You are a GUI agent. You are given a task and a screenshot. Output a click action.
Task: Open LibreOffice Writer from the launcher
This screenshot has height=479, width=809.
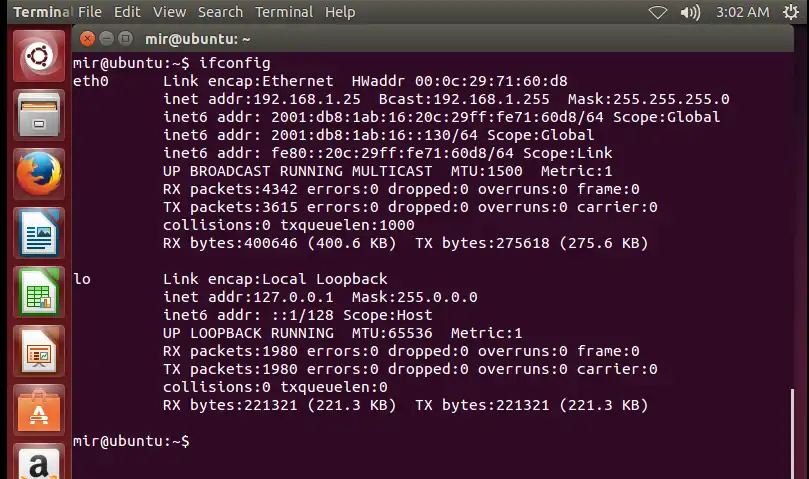(x=39, y=235)
